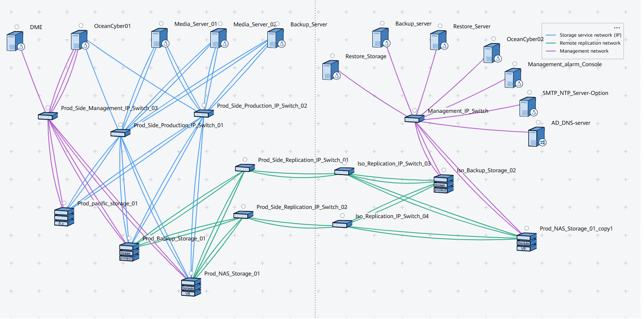Screen dimensions: 644x319
Task: Toggle the circle selector above Media_Server_01
Action: tap(161, 24)
